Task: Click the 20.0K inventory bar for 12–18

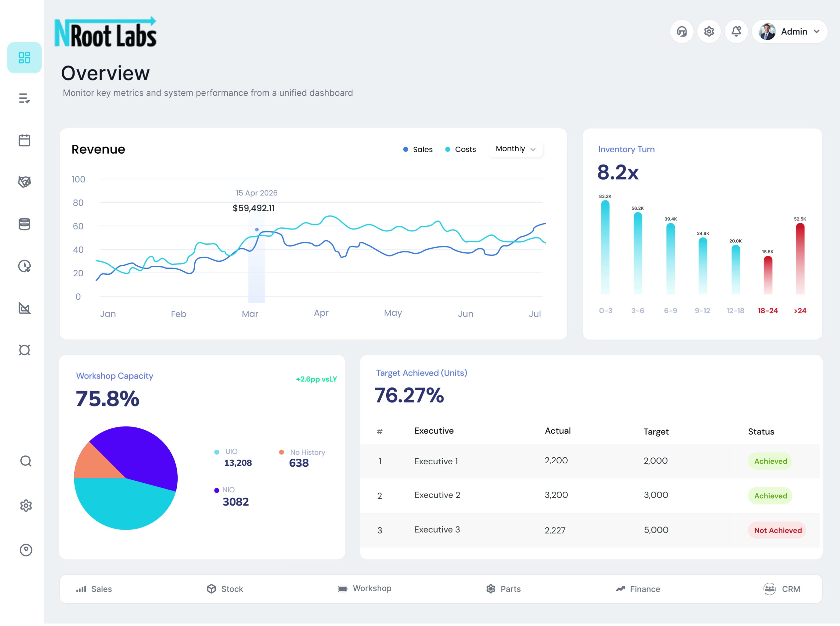Action: tap(735, 269)
